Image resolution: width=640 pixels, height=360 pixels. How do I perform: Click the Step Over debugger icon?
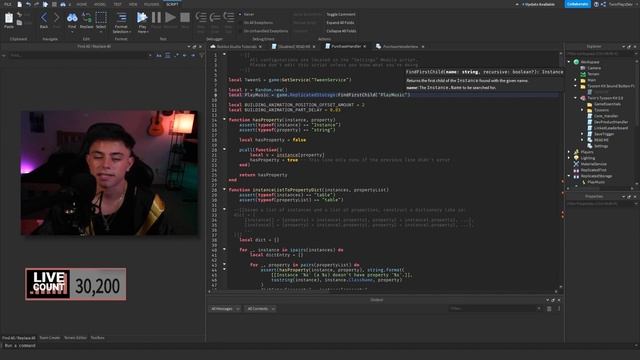pyautogui.click(x=215, y=17)
